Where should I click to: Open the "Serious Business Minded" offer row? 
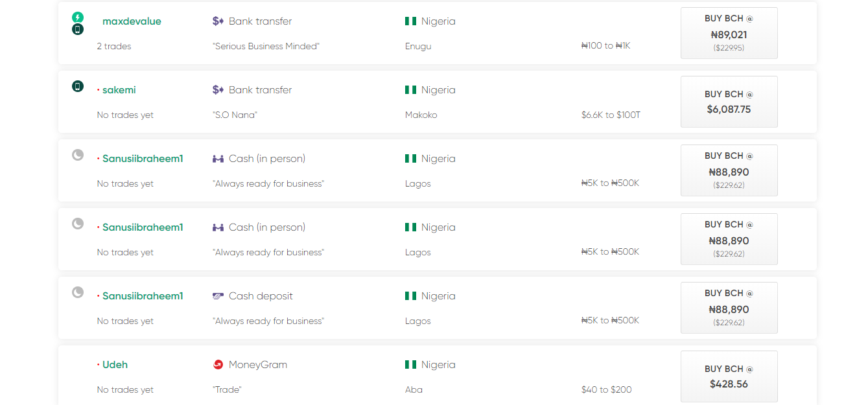pos(438,33)
